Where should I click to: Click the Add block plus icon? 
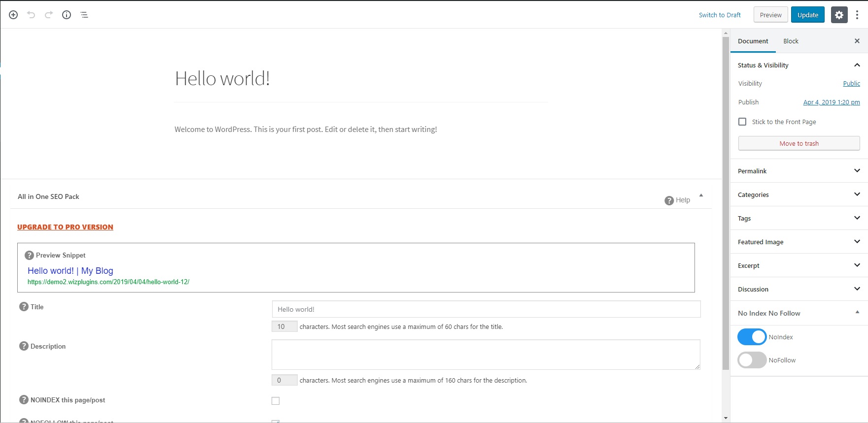click(x=13, y=15)
